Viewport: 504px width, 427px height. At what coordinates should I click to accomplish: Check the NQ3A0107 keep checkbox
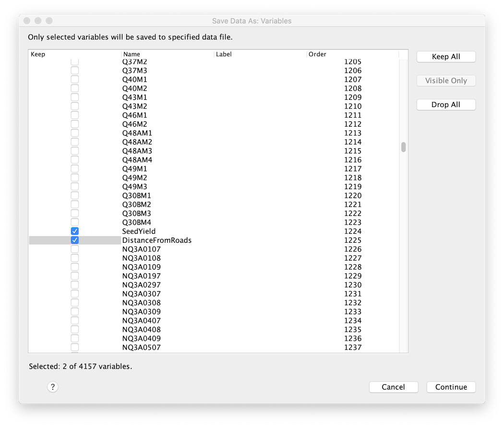tap(74, 249)
